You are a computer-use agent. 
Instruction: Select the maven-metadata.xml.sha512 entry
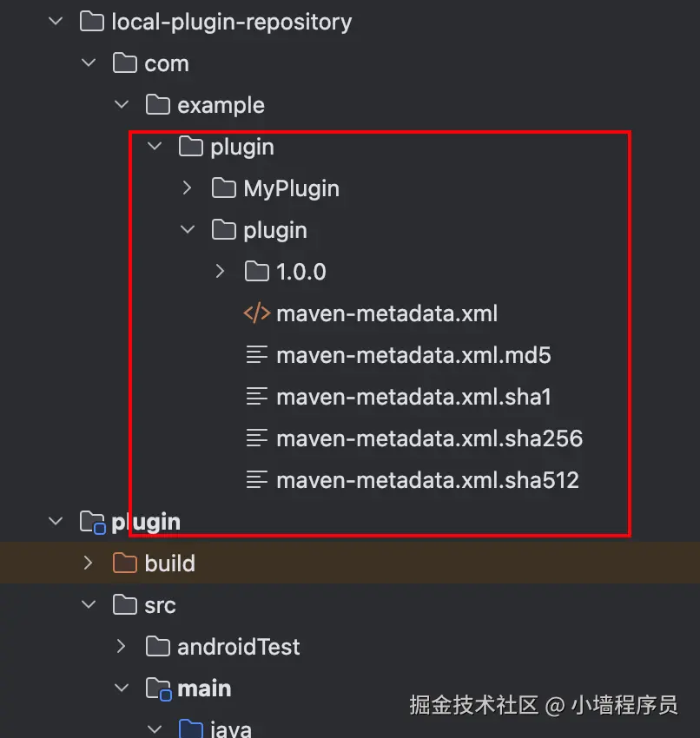coord(427,480)
